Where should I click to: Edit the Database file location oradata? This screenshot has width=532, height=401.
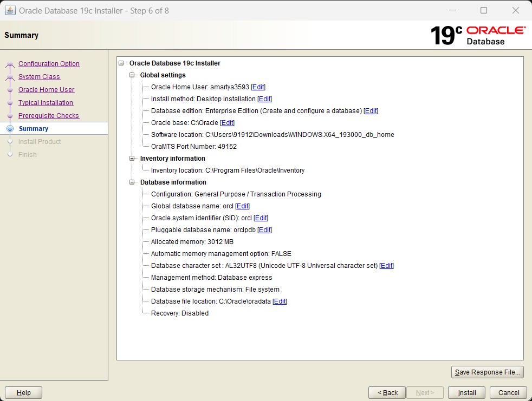point(280,301)
